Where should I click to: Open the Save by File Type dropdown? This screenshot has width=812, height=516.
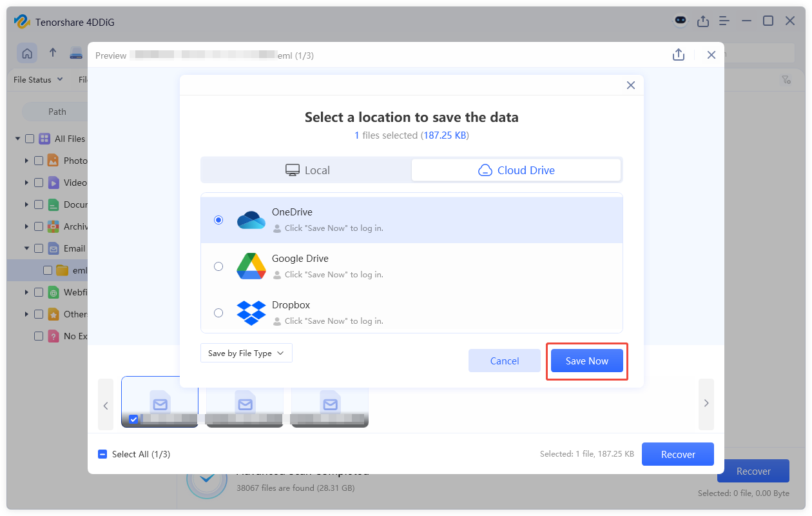[x=246, y=353]
